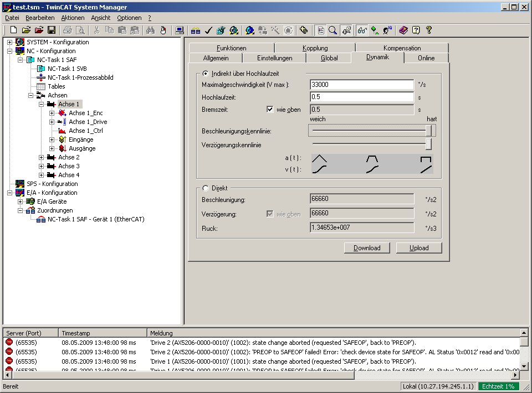Switch to the Online tab
532x393 pixels.
click(426, 58)
